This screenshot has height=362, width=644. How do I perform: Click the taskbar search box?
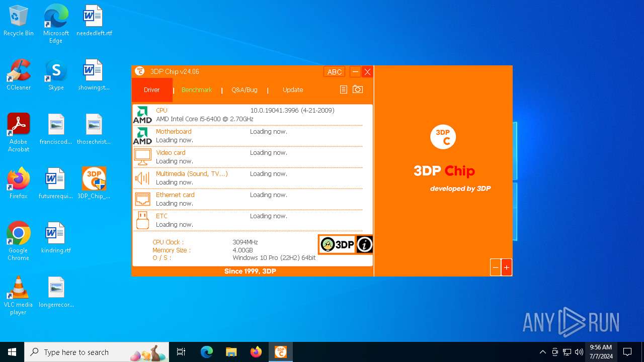[97, 352]
